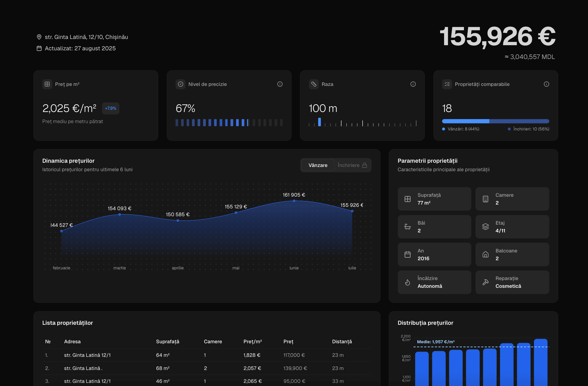Viewport: 588px width, 386px height.
Task: Click the comparable properties progress bar
Action: coord(495,121)
